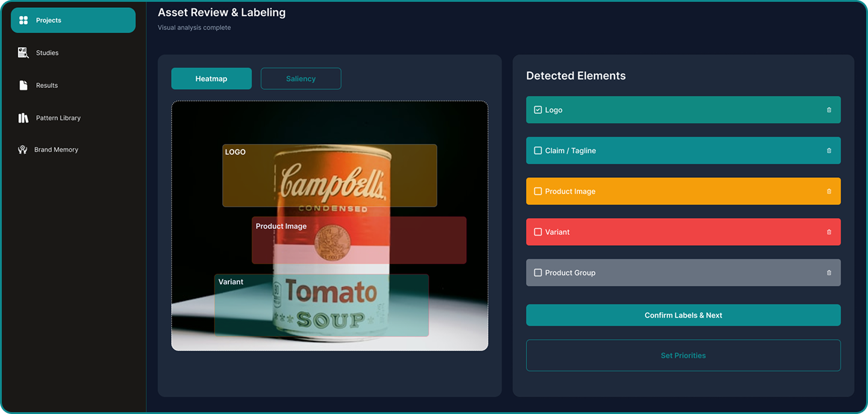Select the Product Image annotation box
Image resolution: width=868 pixels, height=414 pixels.
(359, 240)
